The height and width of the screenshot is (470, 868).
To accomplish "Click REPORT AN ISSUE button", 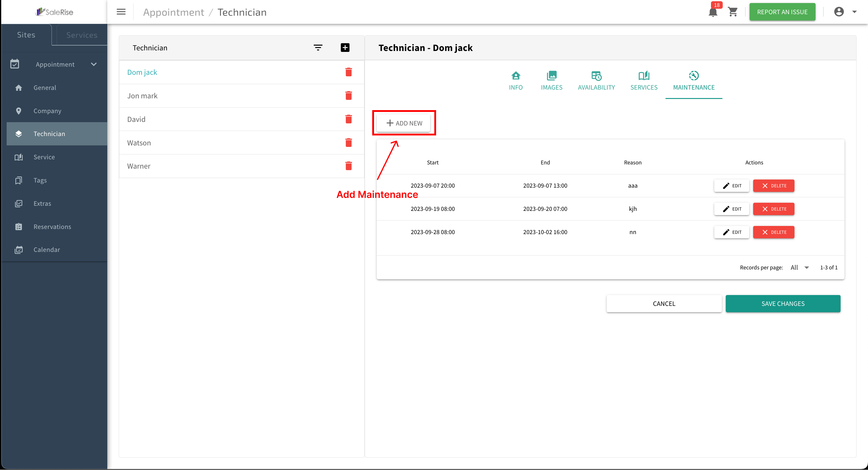I will pos(782,12).
